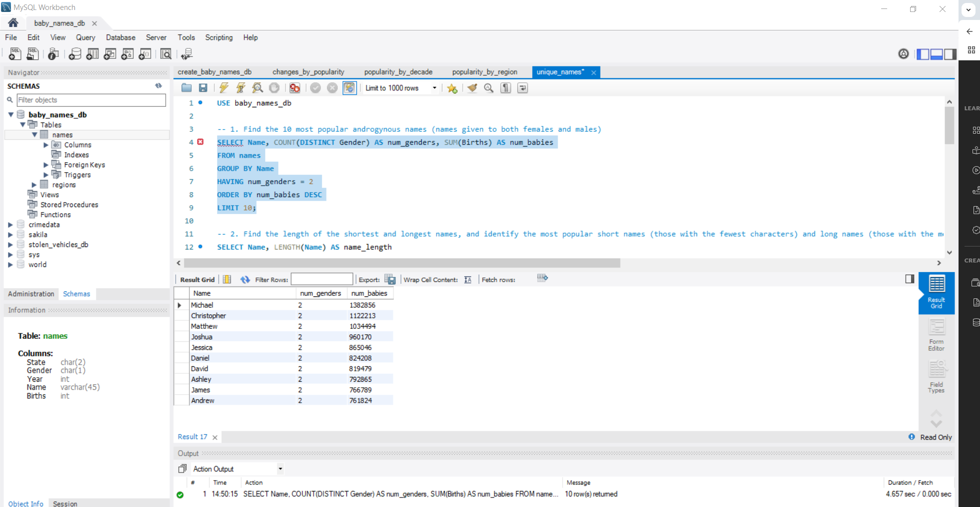Expand the regions table
980x507 pixels.
pyautogui.click(x=34, y=185)
